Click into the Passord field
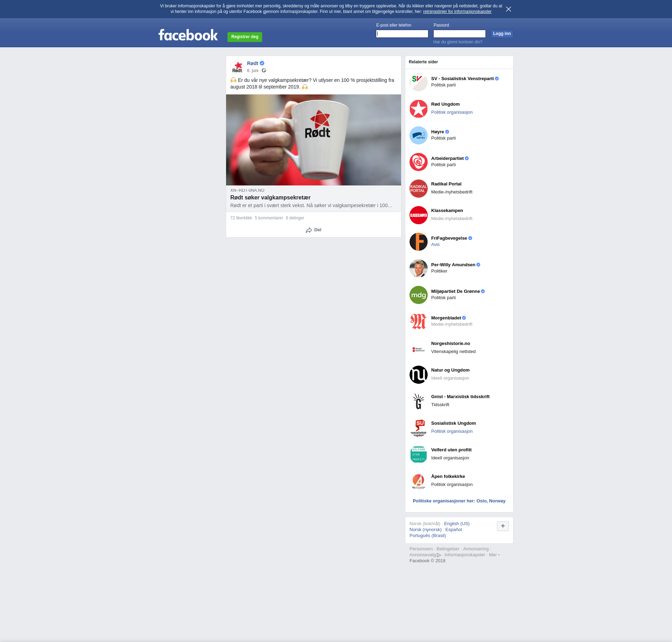Screen dimensions: 672x642 pos(459,34)
